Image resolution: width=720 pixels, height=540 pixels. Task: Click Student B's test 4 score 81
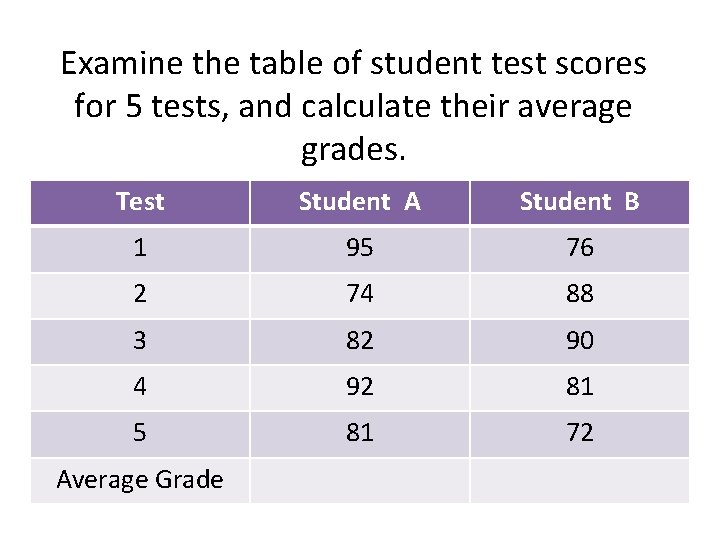579,387
